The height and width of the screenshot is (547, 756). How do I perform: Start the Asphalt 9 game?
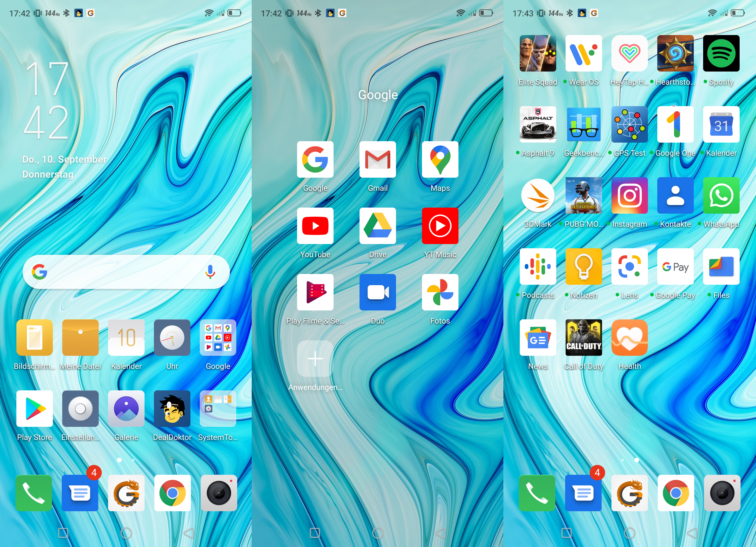coord(538,124)
